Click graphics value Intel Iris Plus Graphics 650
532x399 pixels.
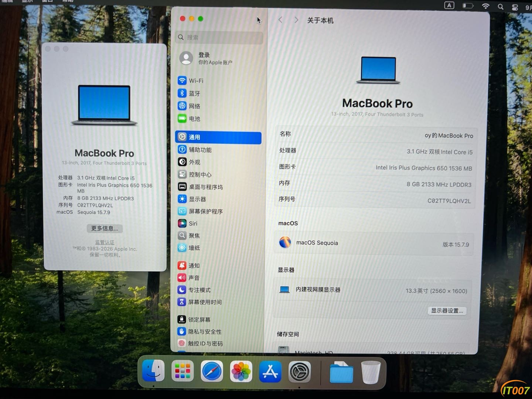click(424, 168)
